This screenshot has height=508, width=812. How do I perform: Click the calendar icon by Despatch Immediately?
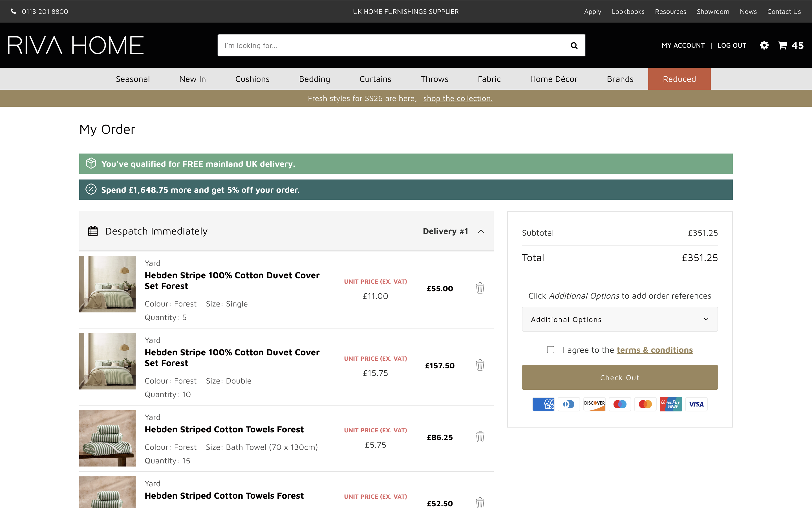(93, 231)
